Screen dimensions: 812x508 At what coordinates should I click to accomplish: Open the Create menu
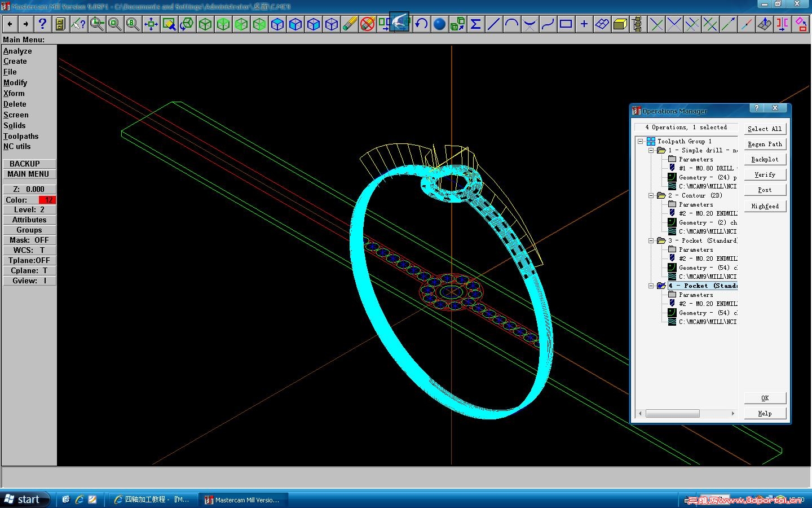[x=15, y=61]
